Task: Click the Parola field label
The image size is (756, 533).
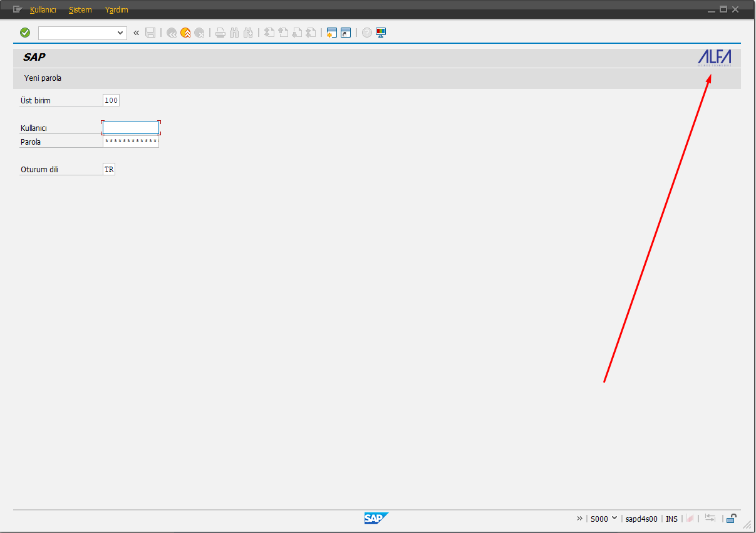Action: coord(31,142)
